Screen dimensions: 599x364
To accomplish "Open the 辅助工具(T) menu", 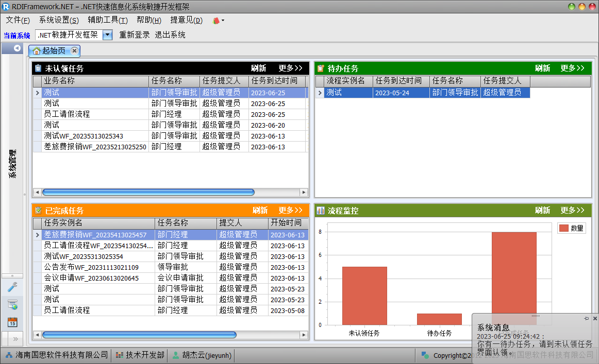I will 107,20.
